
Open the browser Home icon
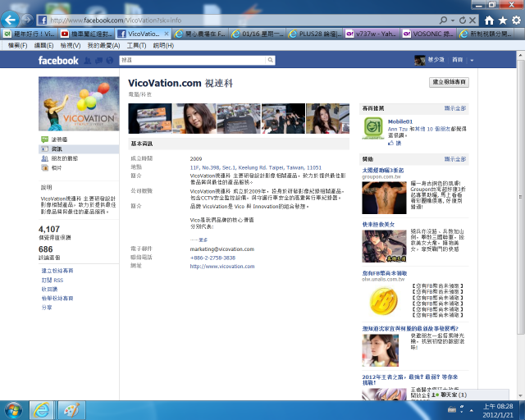click(489, 21)
